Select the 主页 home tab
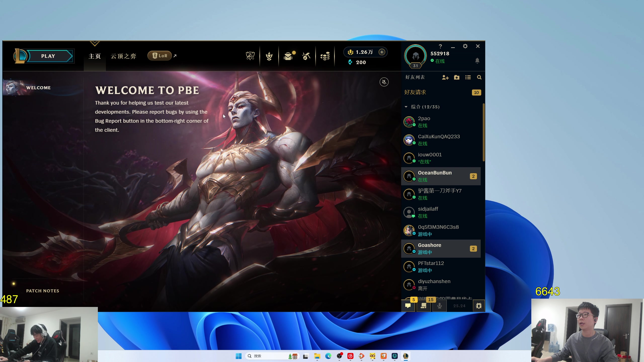644x362 pixels. (x=95, y=56)
